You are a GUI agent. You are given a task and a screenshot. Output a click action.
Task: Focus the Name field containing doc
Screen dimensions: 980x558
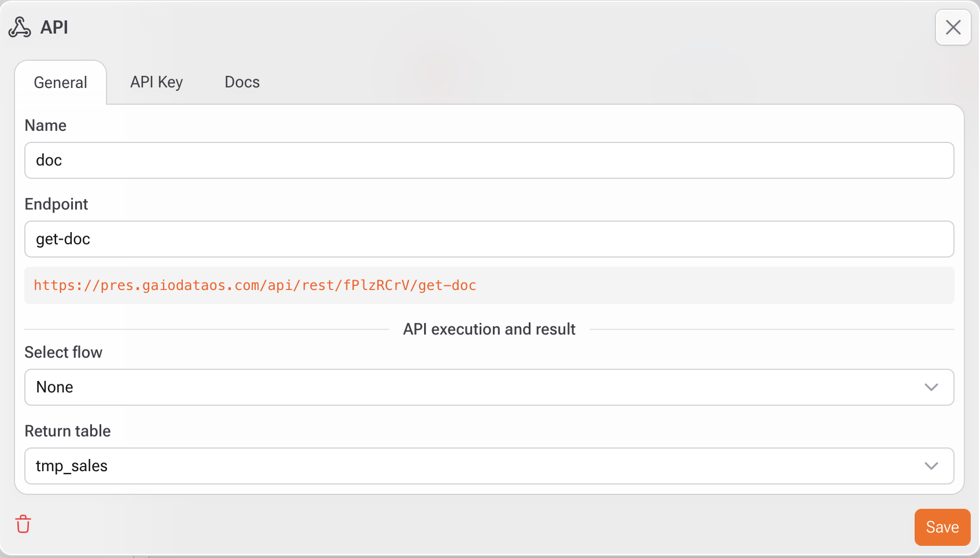(x=489, y=160)
